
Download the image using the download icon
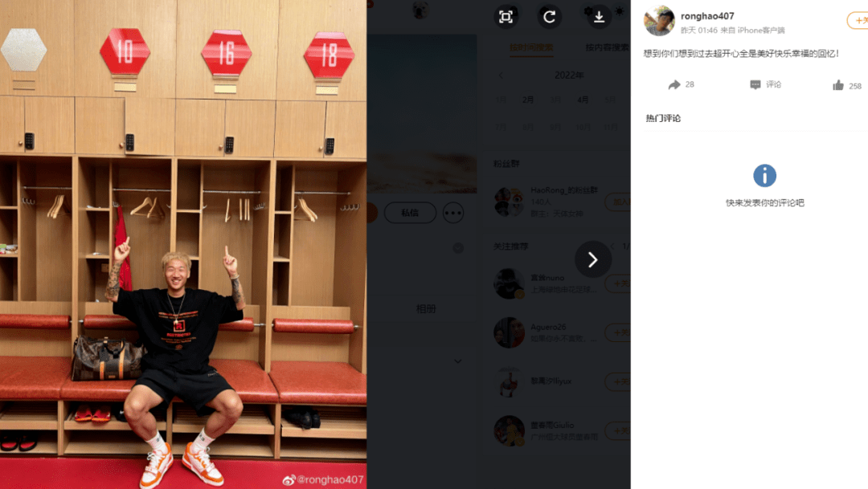coord(599,17)
